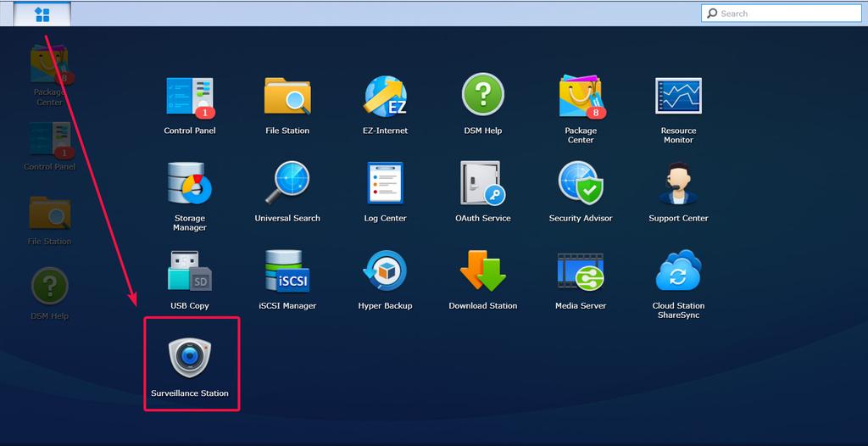The width and height of the screenshot is (868, 446).
Task: Launch USB Copy
Action: (190, 271)
